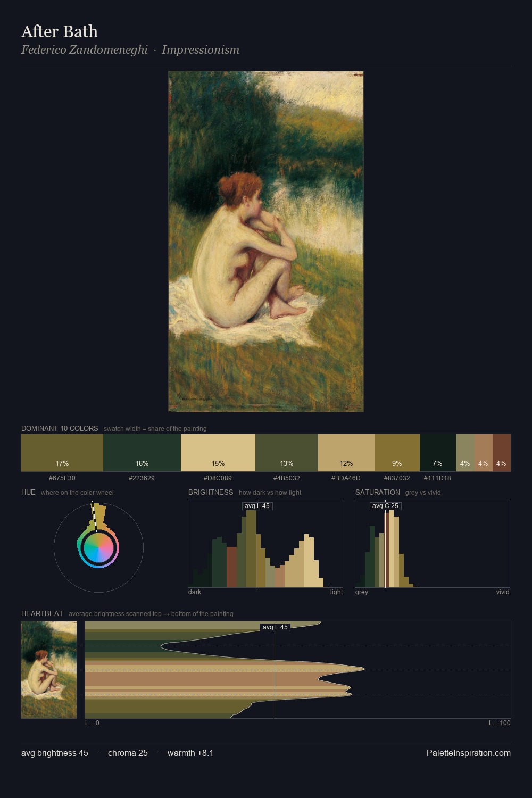Select the 9% ochre swatch #837032
This screenshot has height=798, width=532.
(397, 453)
